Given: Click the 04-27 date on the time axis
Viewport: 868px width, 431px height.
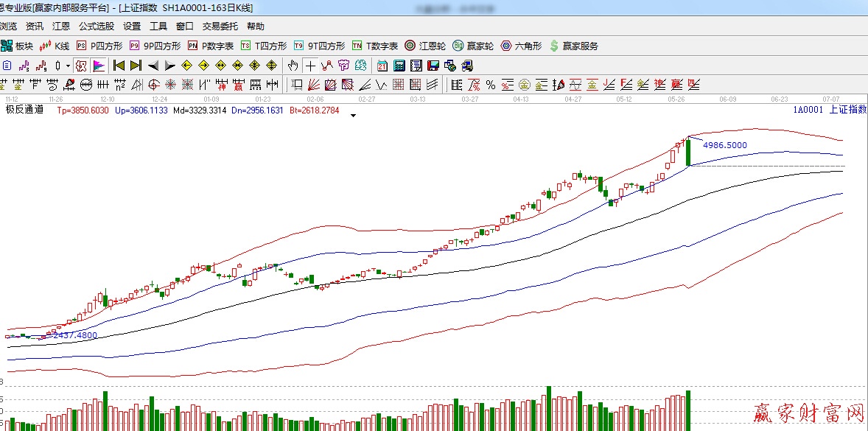Looking at the screenshot, I should click(x=573, y=99).
